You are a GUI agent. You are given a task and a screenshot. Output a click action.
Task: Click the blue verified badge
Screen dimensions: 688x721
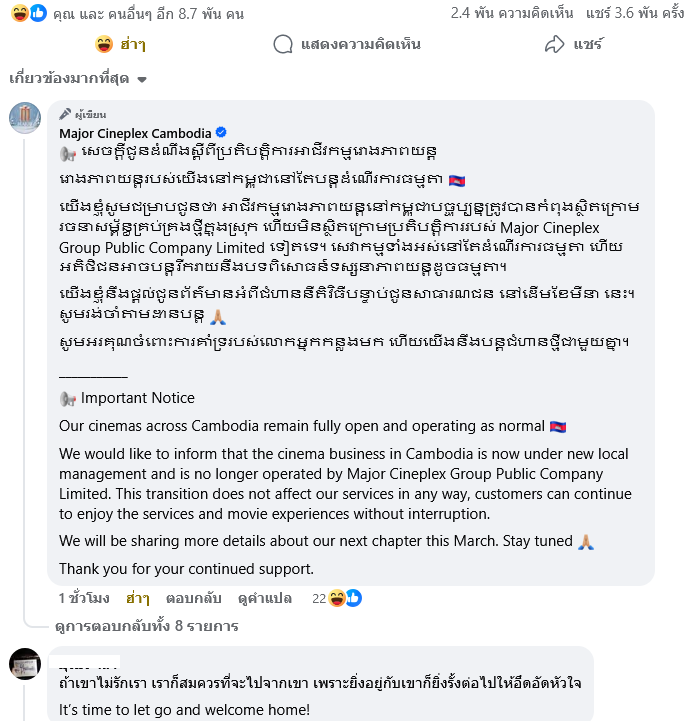(x=221, y=133)
